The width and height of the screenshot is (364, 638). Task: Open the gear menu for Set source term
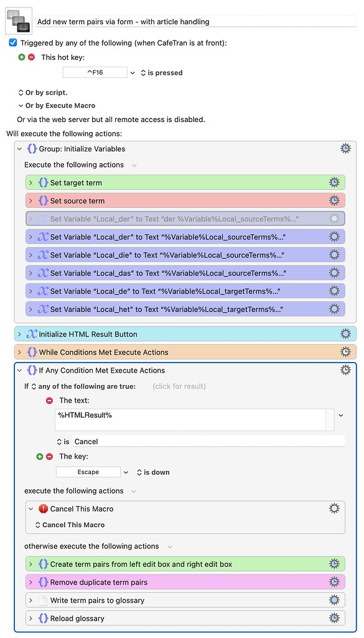point(334,200)
